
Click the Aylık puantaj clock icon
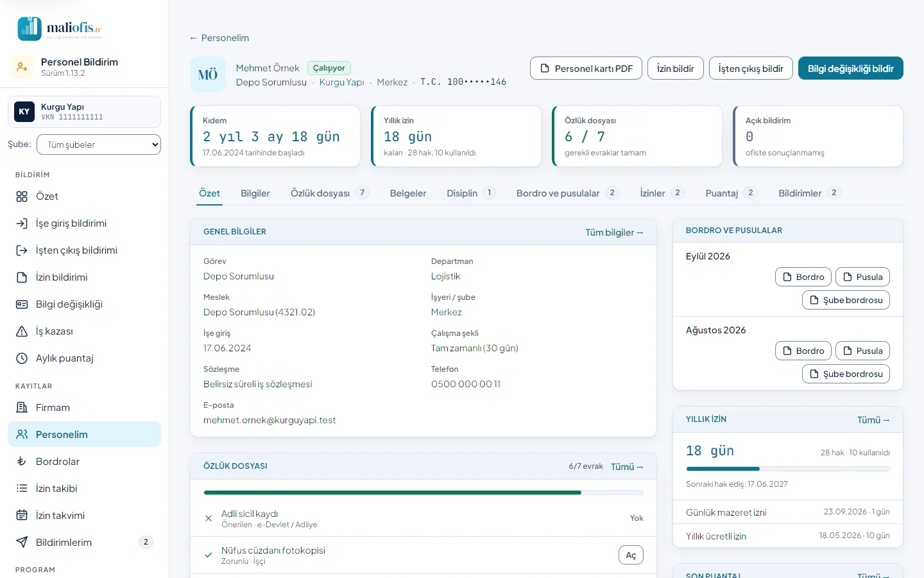[x=22, y=358]
